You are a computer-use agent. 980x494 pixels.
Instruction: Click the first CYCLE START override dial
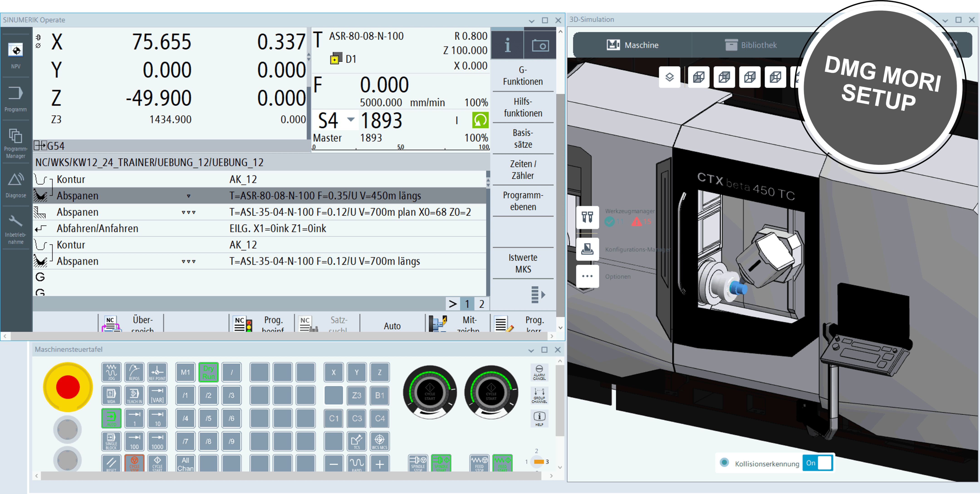pos(429,392)
